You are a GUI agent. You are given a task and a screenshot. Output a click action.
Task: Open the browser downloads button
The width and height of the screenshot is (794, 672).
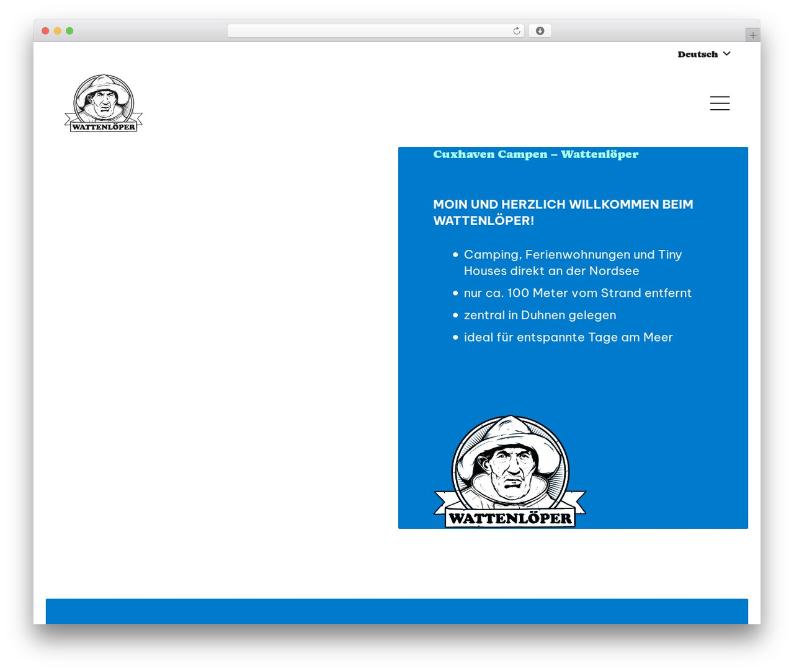click(x=540, y=31)
